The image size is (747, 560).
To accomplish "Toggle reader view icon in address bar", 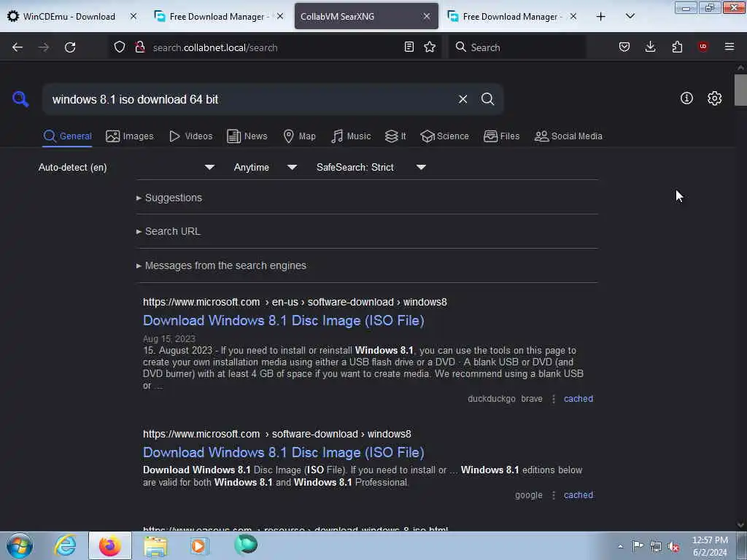I will (409, 47).
